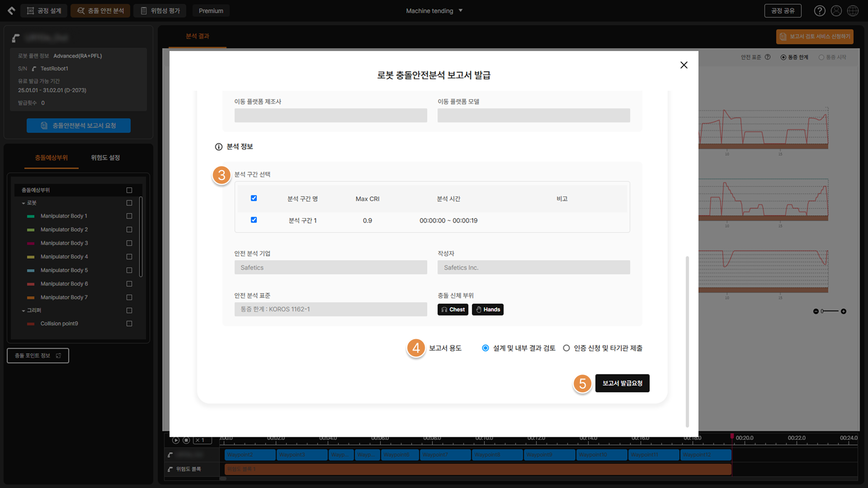
Task: Click the play button on timeline
Action: click(176, 440)
